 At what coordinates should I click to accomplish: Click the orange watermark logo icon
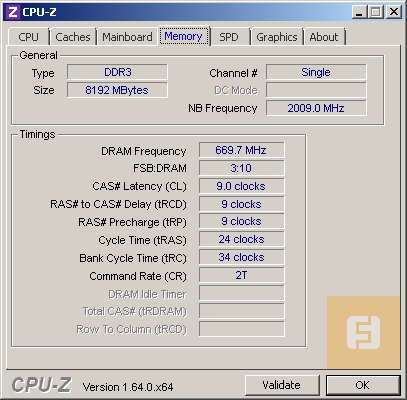(x=363, y=332)
